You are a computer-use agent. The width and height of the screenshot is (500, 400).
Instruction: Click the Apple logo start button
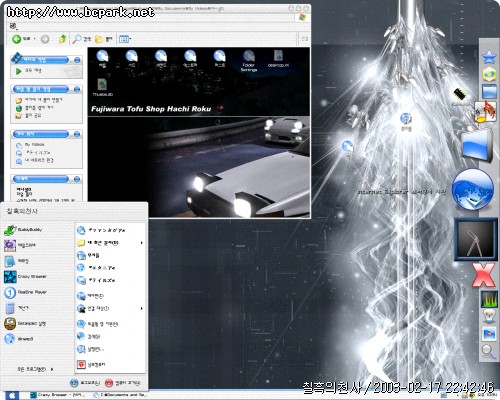(12, 395)
